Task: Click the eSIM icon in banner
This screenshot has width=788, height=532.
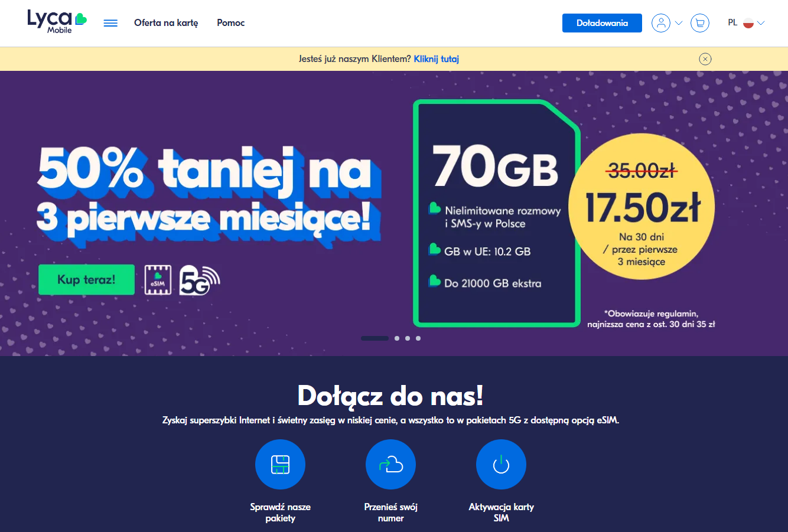Action: point(158,280)
